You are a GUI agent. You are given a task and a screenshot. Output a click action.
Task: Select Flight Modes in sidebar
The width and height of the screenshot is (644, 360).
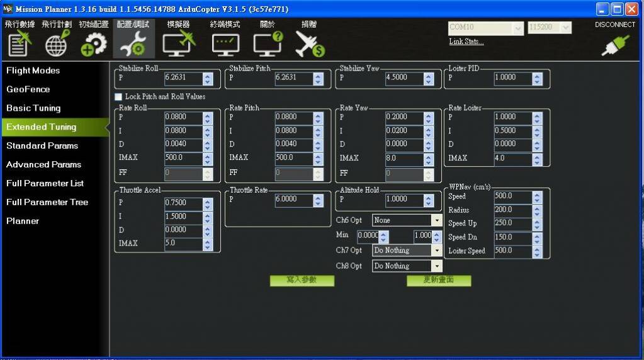click(x=33, y=70)
